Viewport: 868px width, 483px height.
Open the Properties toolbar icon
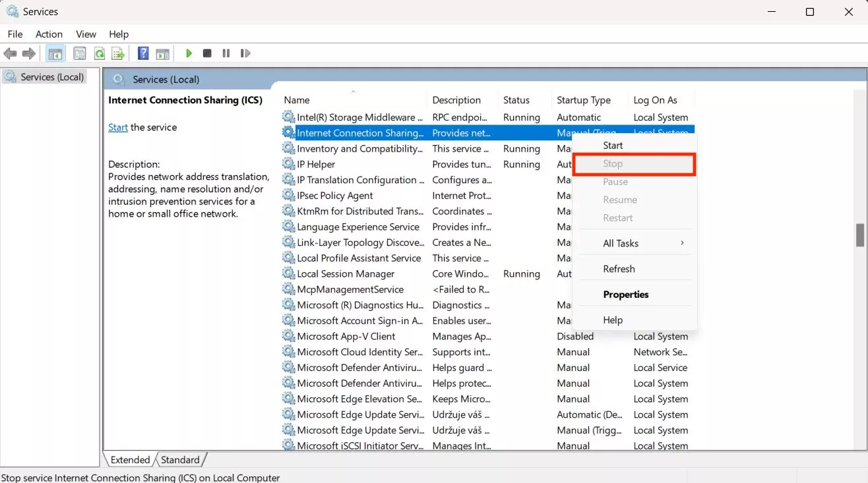[x=80, y=53]
